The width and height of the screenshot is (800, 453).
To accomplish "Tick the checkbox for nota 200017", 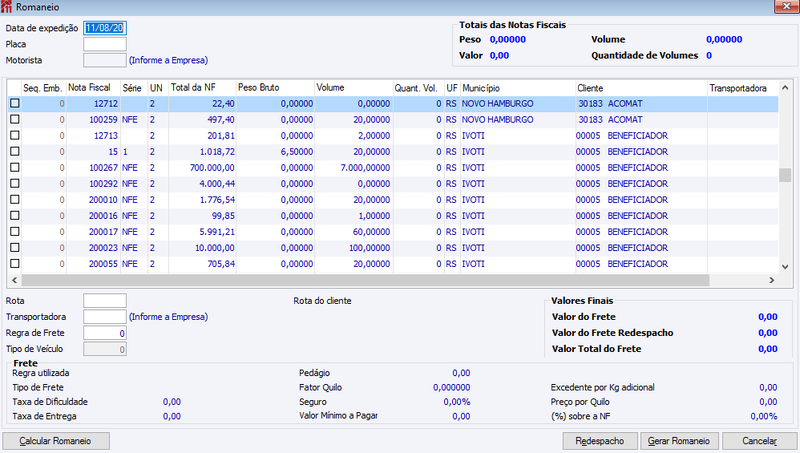I will click(15, 232).
